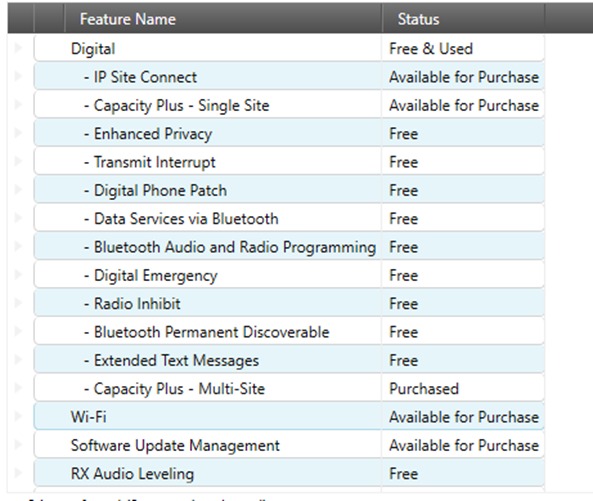Viewport: 593px width, 501px height.
Task: Expand the Digital Phone Patch row arrow
Action: [x=18, y=190]
